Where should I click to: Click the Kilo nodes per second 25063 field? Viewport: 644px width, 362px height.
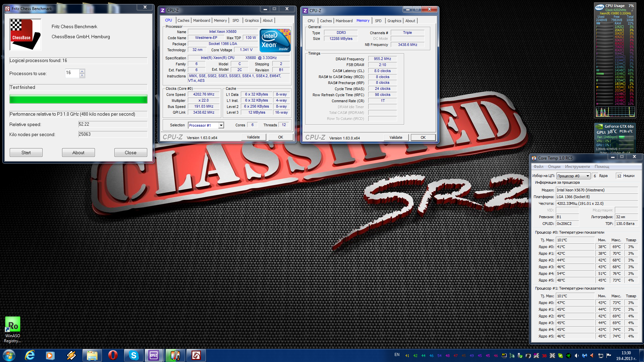pyautogui.click(x=113, y=134)
